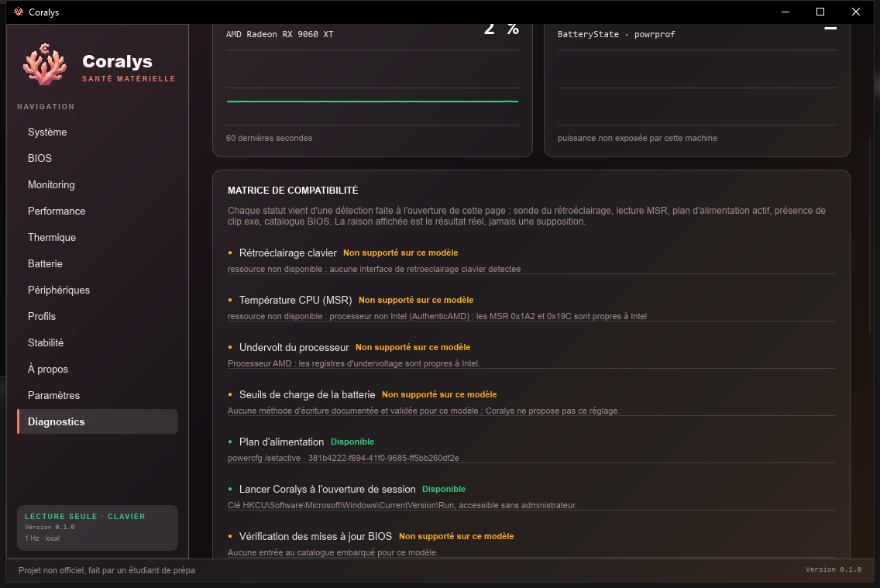
Task: Click the Coralys coral logo in sidebar
Action: [45, 64]
